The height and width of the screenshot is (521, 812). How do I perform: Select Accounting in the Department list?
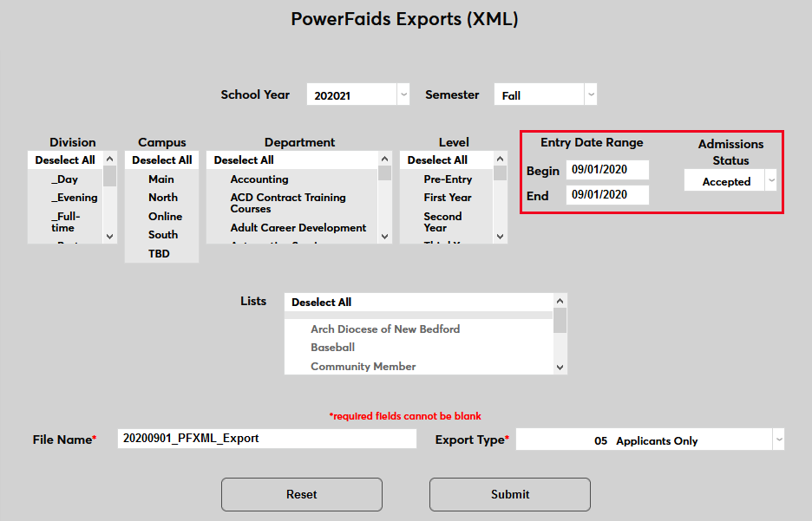click(x=260, y=179)
